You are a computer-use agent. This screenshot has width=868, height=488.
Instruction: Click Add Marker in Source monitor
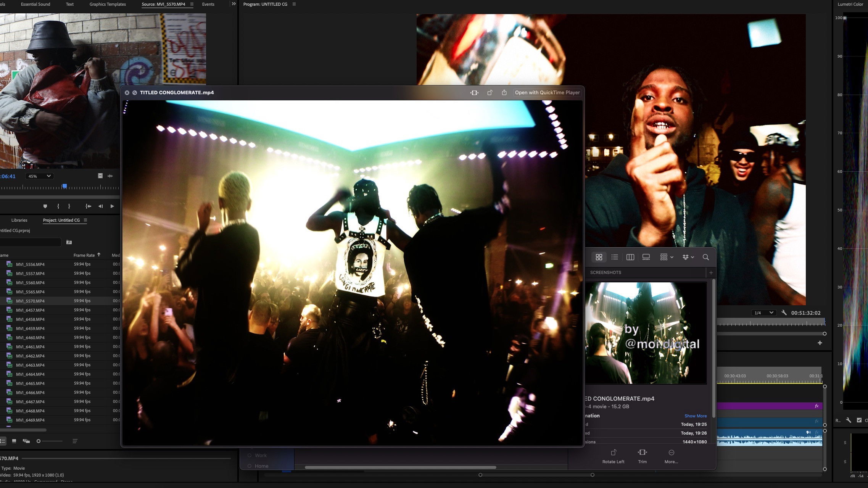tap(45, 206)
